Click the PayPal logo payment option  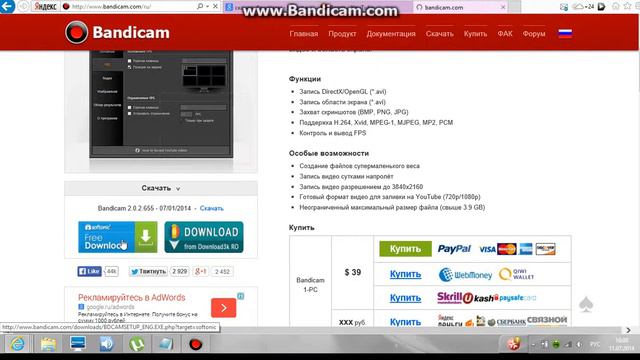454,249
